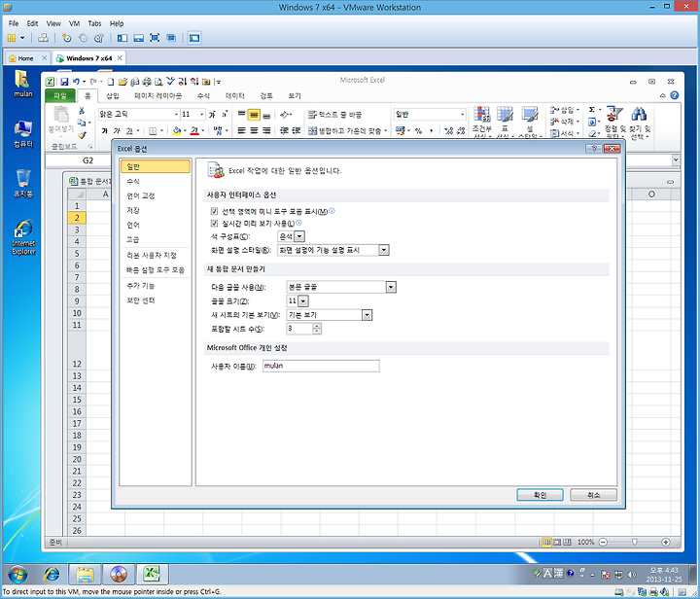Viewport: 700px width, 599px height.
Task: Click the zoom slider thumb in Excel status bar
Action: coord(634,542)
